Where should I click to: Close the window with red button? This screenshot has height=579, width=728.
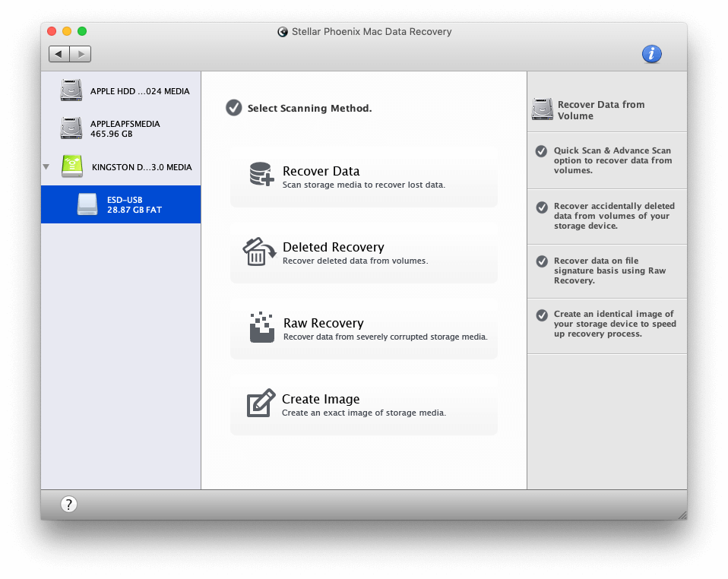click(x=52, y=31)
